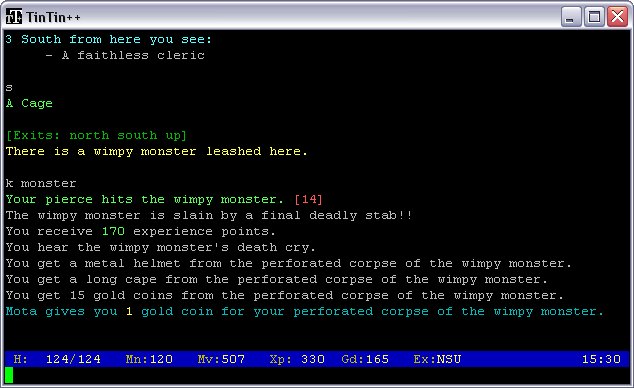
Task: Click the green cursor at the command prompt
Action: tap(9, 375)
